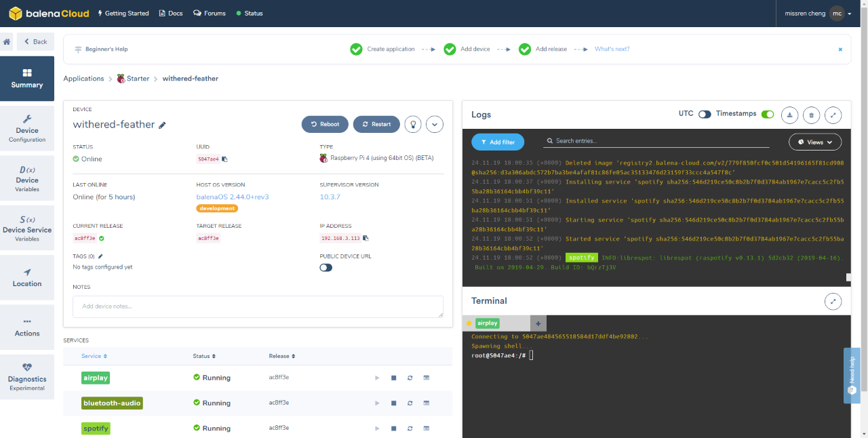This screenshot has width=868, height=438.
Task: Disable Timestamps toggle in Logs
Action: [x=768, y=115]
